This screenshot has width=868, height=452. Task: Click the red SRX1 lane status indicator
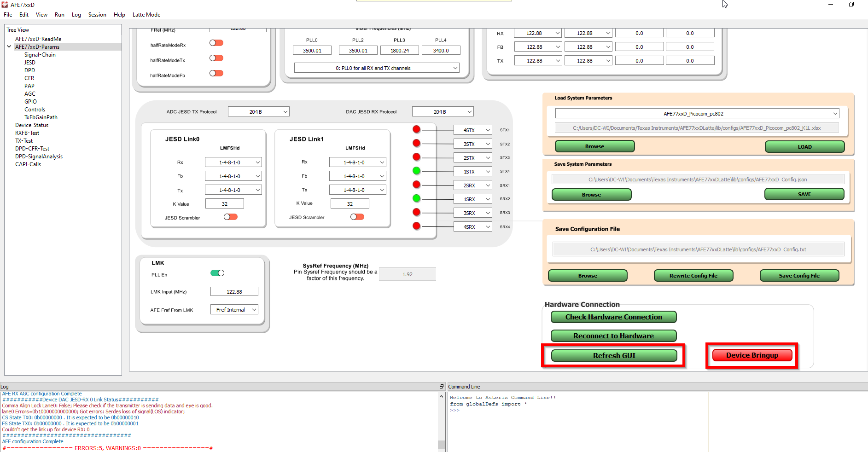[x=416, y=185]
